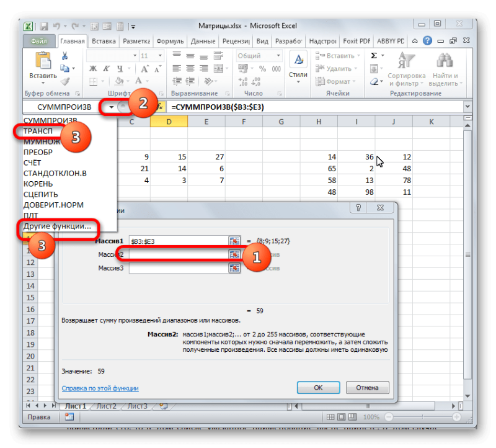496x448 pixels.
Task: Click the align text left icon
Action: (177, 68)
